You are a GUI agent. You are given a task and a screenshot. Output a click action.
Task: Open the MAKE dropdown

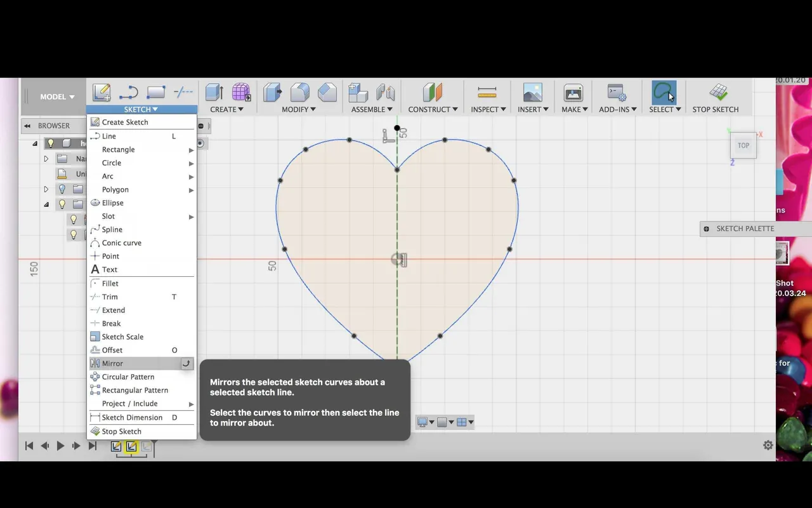pos(574,109)
